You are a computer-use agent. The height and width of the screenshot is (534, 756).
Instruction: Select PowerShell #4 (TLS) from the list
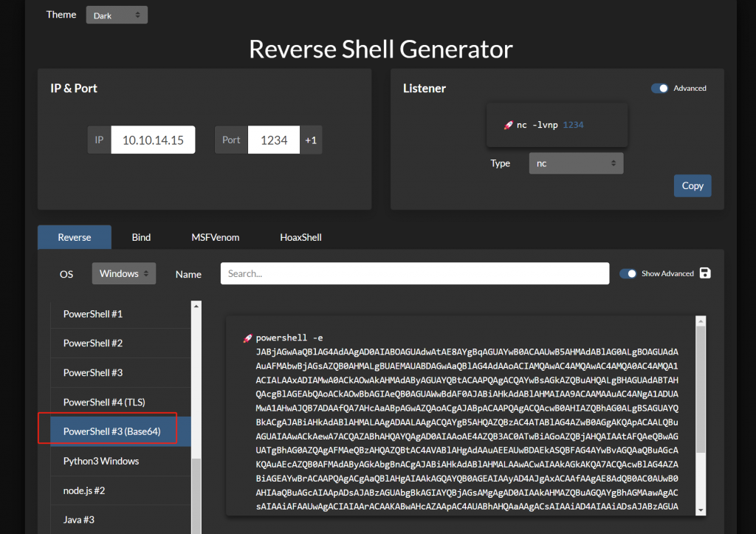pos(120,402)
